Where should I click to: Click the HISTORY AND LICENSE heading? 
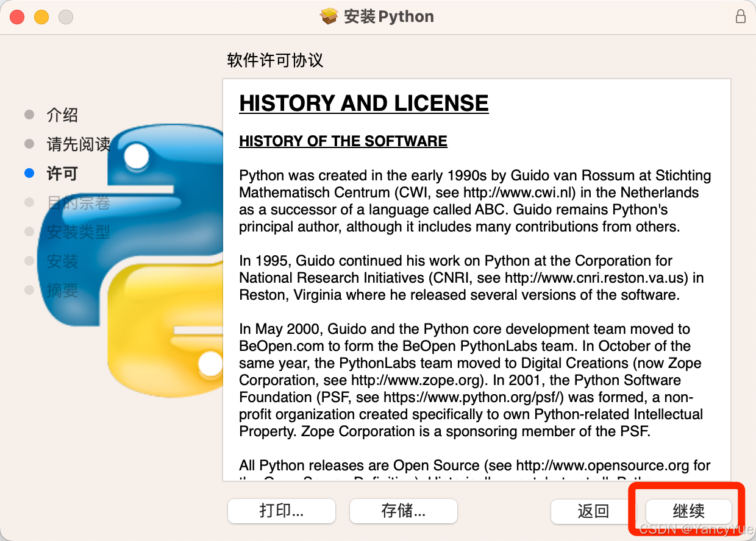(364, 104)
